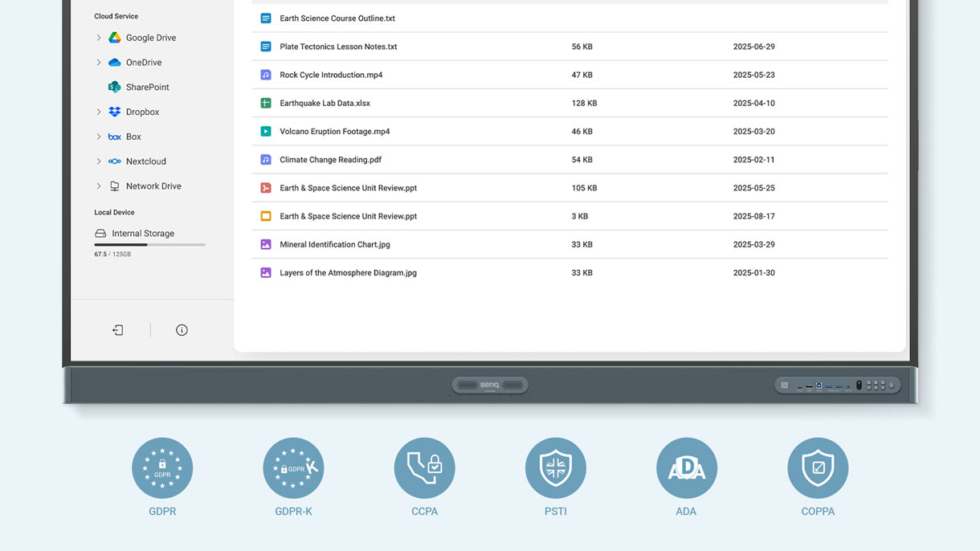The image size is (980, 551).
Task: Open Earthquake Lab Data.xlsx file
Action: [325, 104]
